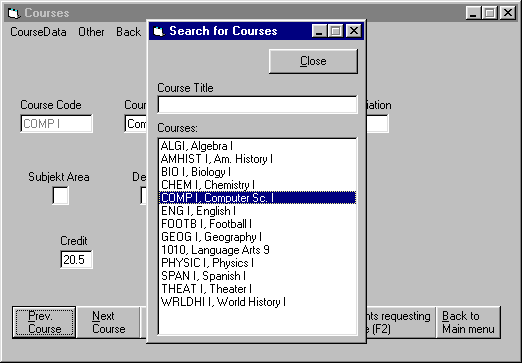Go to the Prev. Course button

(44, 322)
